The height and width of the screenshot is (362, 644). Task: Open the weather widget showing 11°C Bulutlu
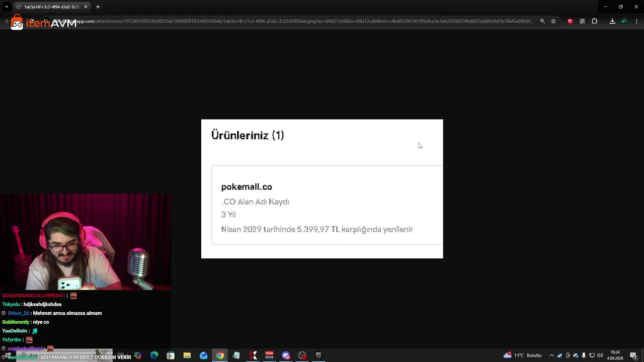point(522,355)
